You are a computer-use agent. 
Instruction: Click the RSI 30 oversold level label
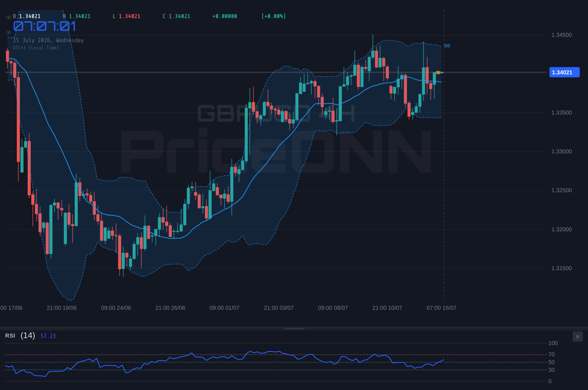tap(551, 370)
